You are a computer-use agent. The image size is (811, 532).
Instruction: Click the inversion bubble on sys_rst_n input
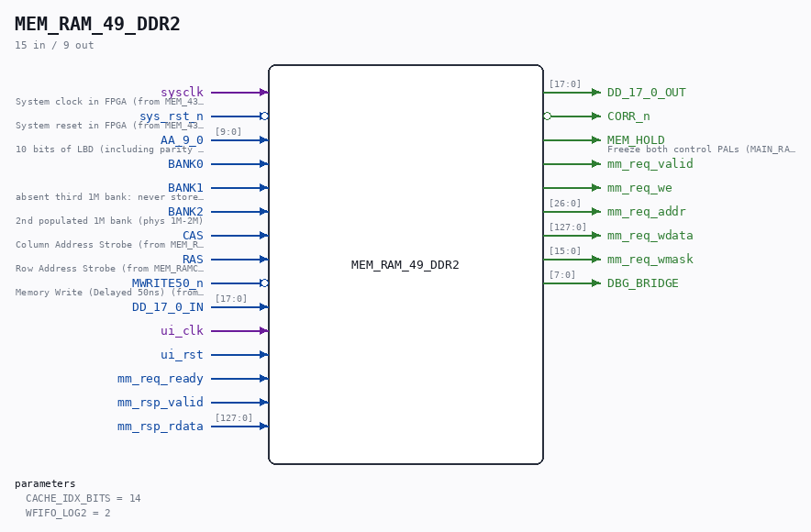coord(264,116)
